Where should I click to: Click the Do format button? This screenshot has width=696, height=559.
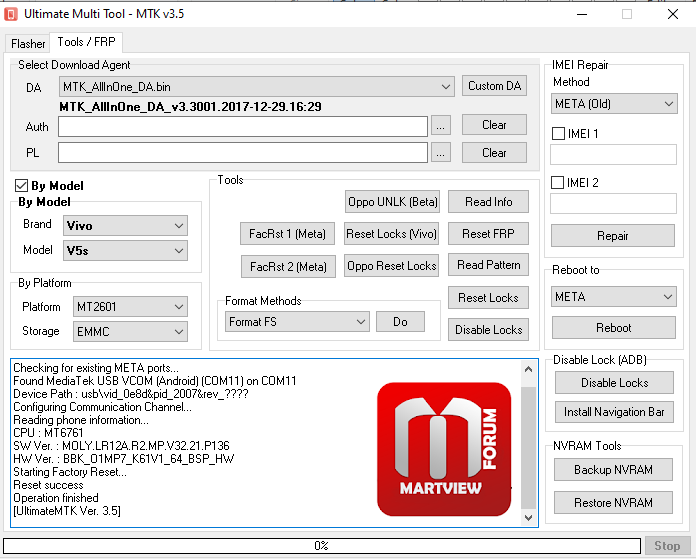point(400,321)
